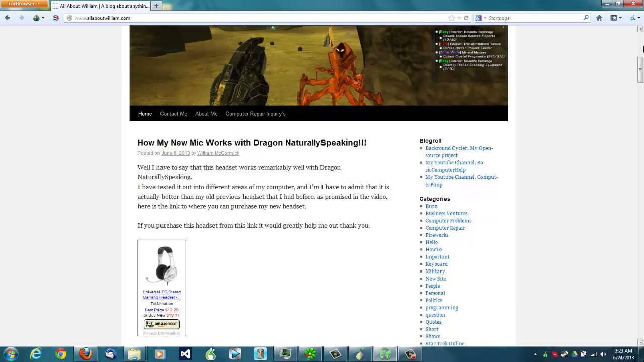
Task: Open Visual Studio from taskbar
Action: pos(185,354)
